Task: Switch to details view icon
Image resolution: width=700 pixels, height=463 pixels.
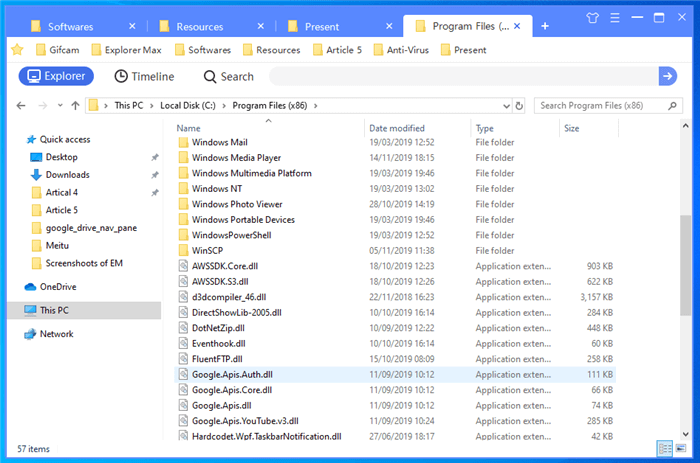Action: (665, 448)
